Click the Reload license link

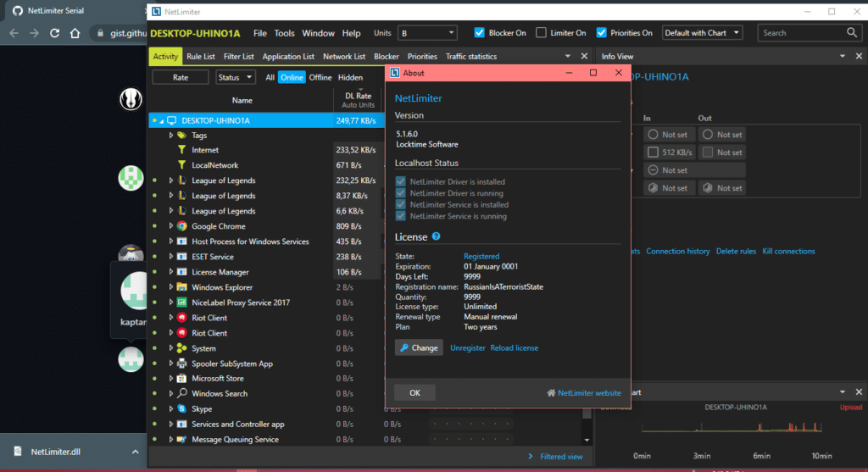pos(515,348)
